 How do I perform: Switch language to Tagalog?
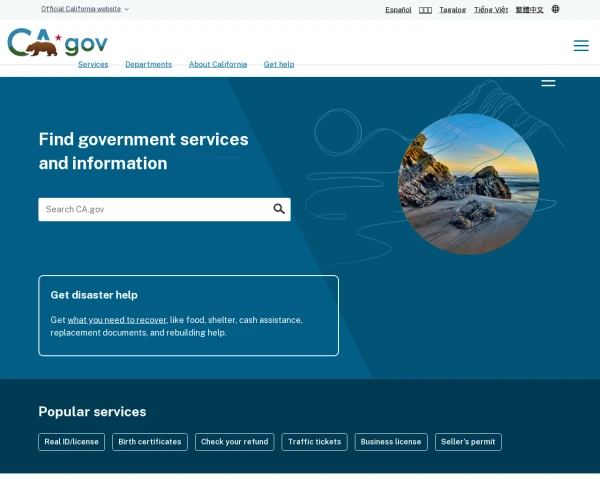(x=452, y=10)
